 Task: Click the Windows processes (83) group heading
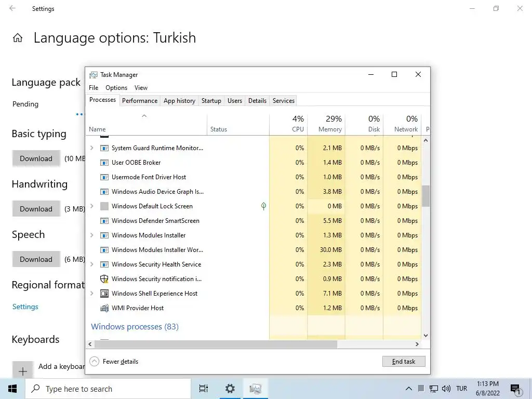pos(135,327)
